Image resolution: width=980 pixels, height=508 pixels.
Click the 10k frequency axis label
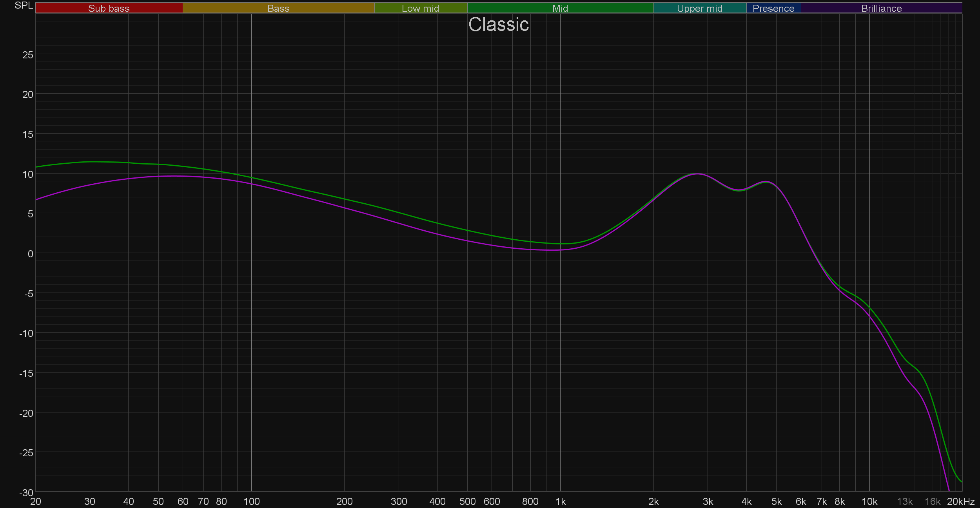tap(869, 502)
